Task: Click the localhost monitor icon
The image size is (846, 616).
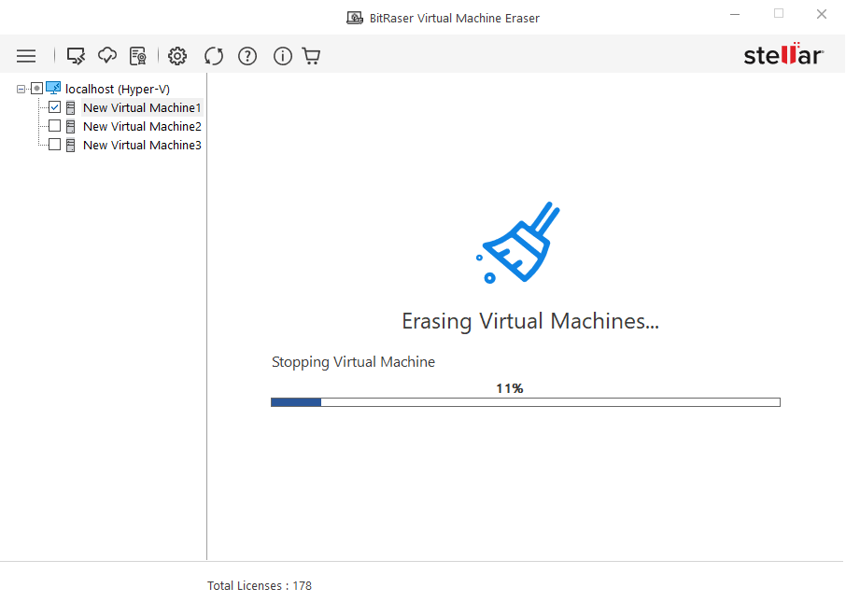Action: 53,88
